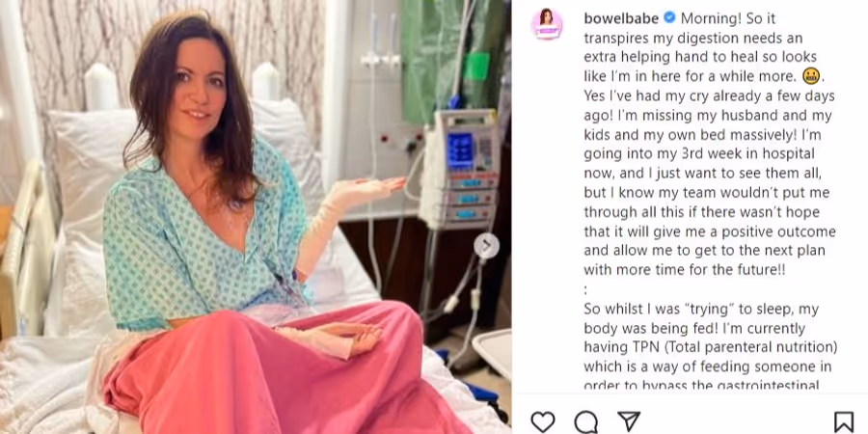The image size is (868, 434).
Task: Visit the bowelbabe username link
Action: [x=621, y=18]
